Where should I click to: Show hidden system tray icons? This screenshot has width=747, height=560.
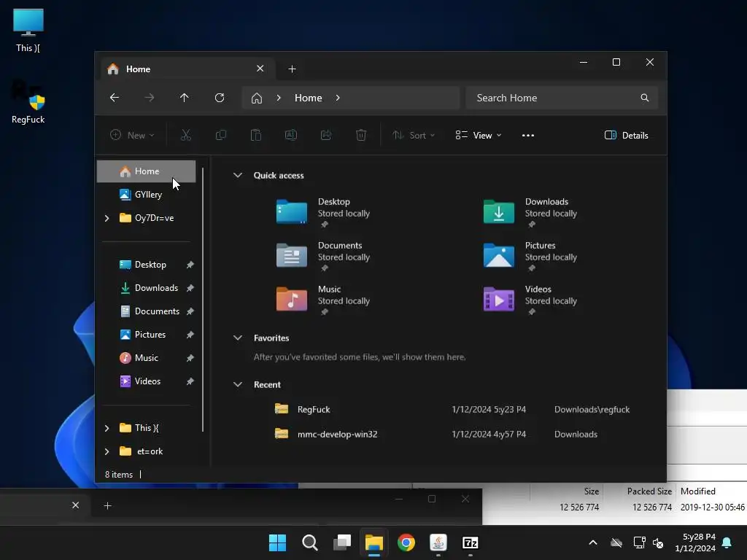tap(593, 542)
